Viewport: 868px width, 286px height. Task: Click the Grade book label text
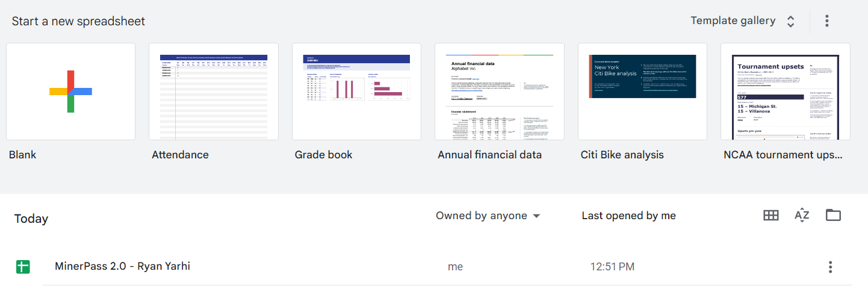pos(323,155)
